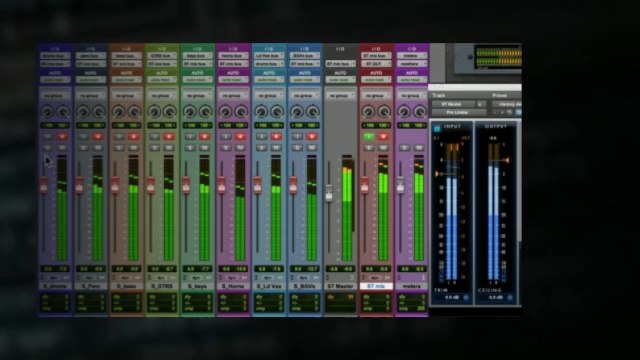Click the blue power icon beside INPUT
The width and height of the screenshot is (640, 360).
pos(437,128)
